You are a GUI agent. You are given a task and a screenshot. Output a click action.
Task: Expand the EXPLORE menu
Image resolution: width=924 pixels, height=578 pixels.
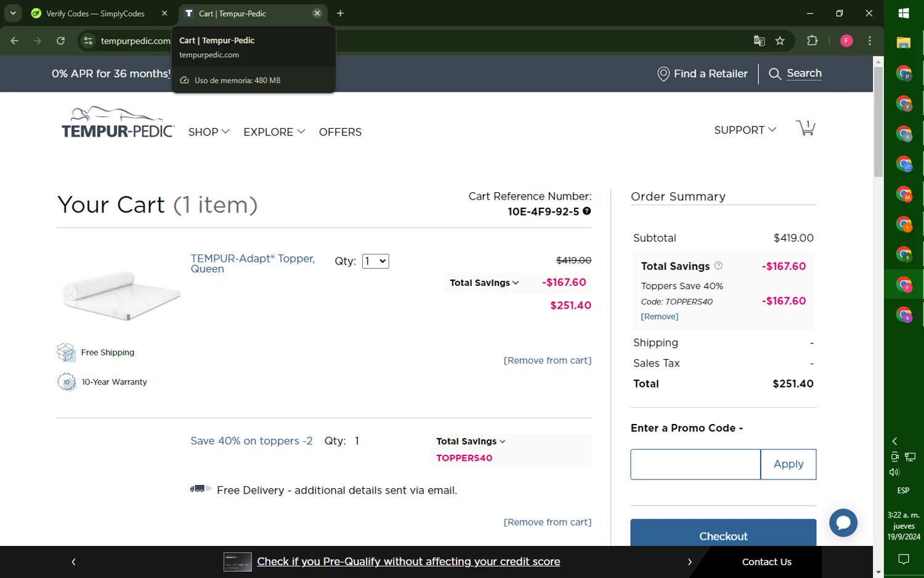pyautogui.click(x=274, y=132)
